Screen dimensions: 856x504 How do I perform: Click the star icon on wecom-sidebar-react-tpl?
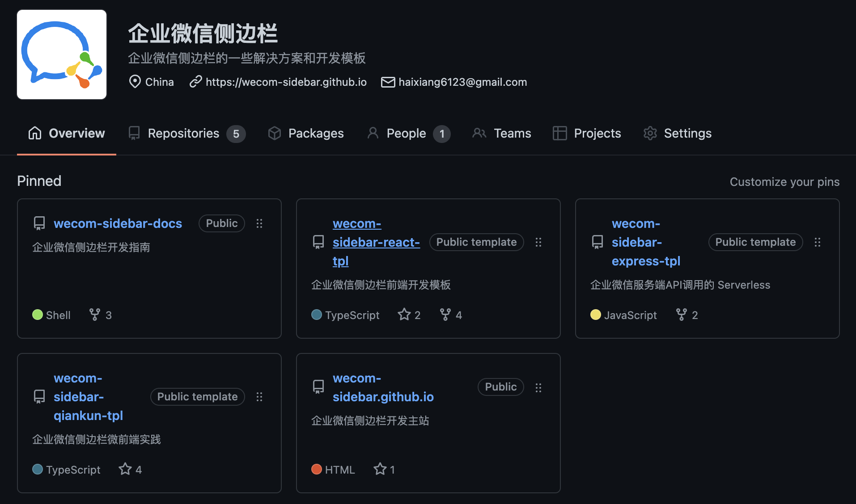pyautogui.click(x=404, y=315)
